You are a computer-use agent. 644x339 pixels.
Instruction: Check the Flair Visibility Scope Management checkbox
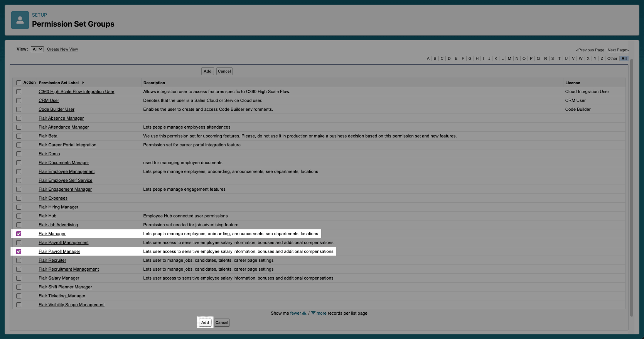(x=19, y=305)
